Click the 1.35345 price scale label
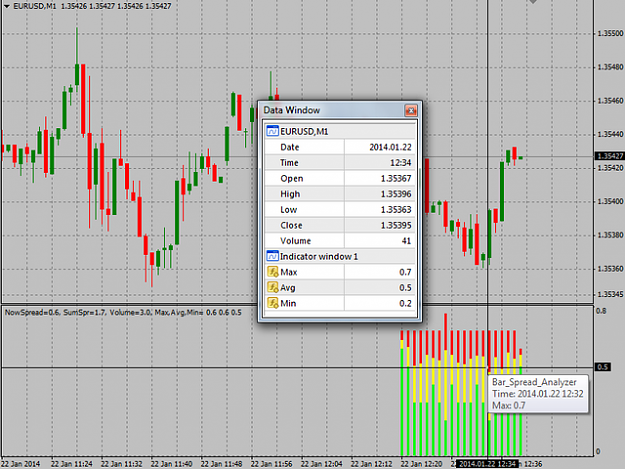 pyautogui.click(x=610, y=294)
